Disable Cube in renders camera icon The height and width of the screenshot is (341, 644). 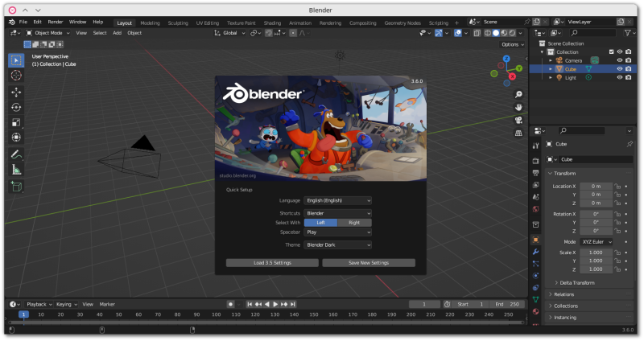(x=629, y=69)
